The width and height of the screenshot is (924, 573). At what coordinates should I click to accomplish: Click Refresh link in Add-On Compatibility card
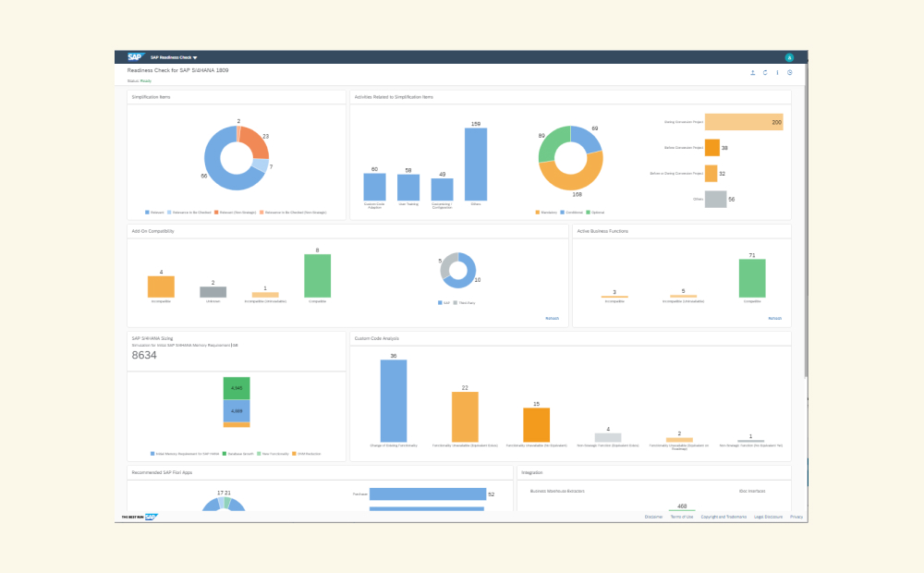[553, 318]
